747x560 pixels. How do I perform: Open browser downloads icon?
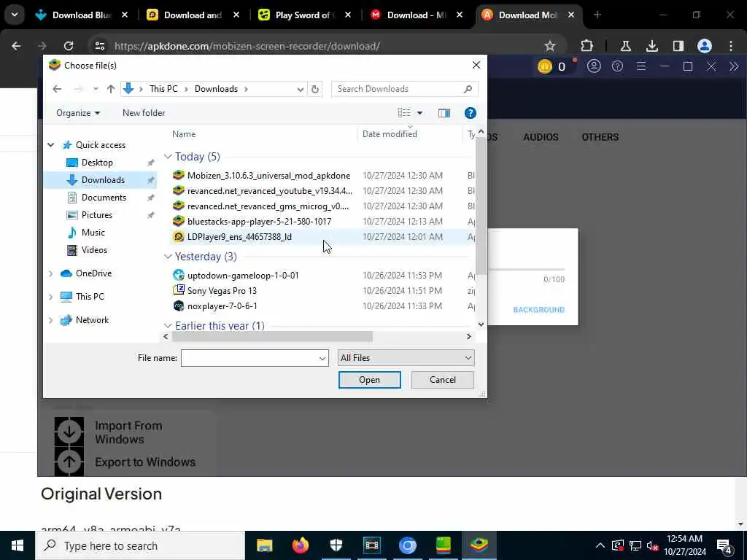651,46
